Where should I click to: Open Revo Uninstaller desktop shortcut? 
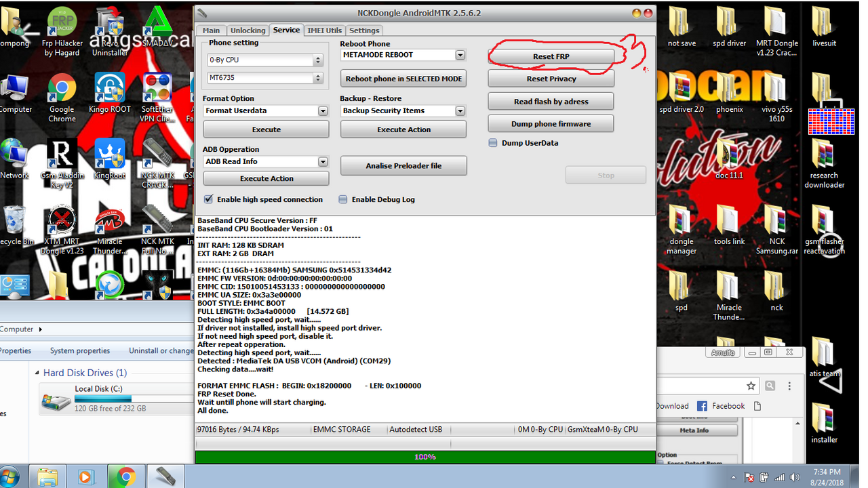coord(110,33)
